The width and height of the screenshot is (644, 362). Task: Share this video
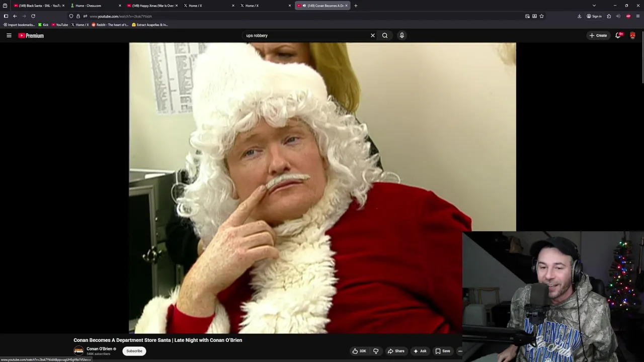tap(396, 351)
